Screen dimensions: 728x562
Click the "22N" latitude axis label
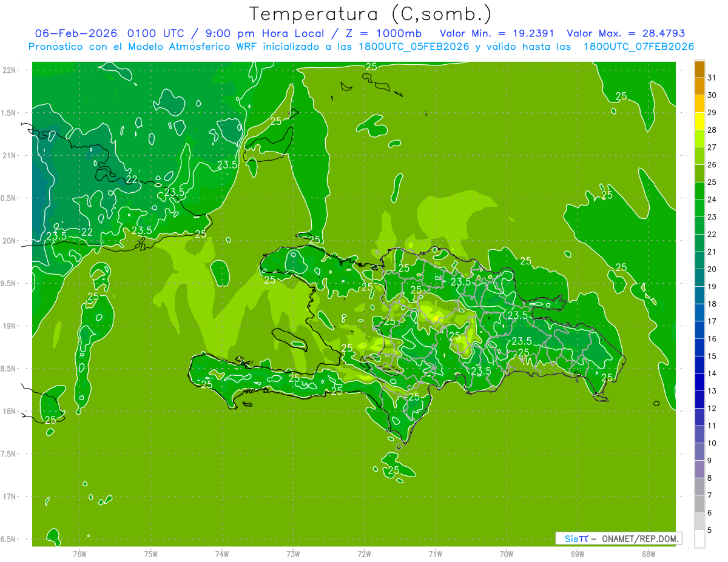pyautogui.click(x=10, y=70)
